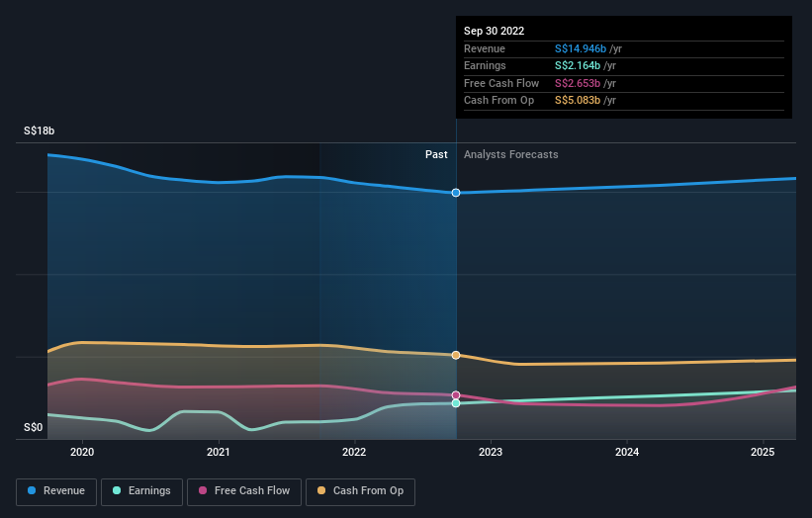The width and height of the screenshot is (812, 518).
Task: Click the S$5.083b cash from op value
Action: [578, 101]
